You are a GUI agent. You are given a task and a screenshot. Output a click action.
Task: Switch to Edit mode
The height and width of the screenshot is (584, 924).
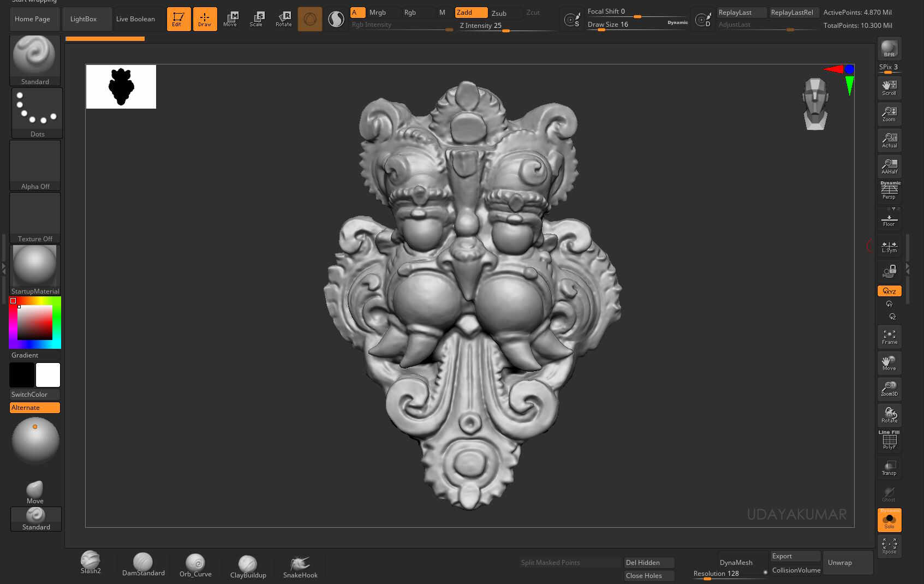(178, 19)
